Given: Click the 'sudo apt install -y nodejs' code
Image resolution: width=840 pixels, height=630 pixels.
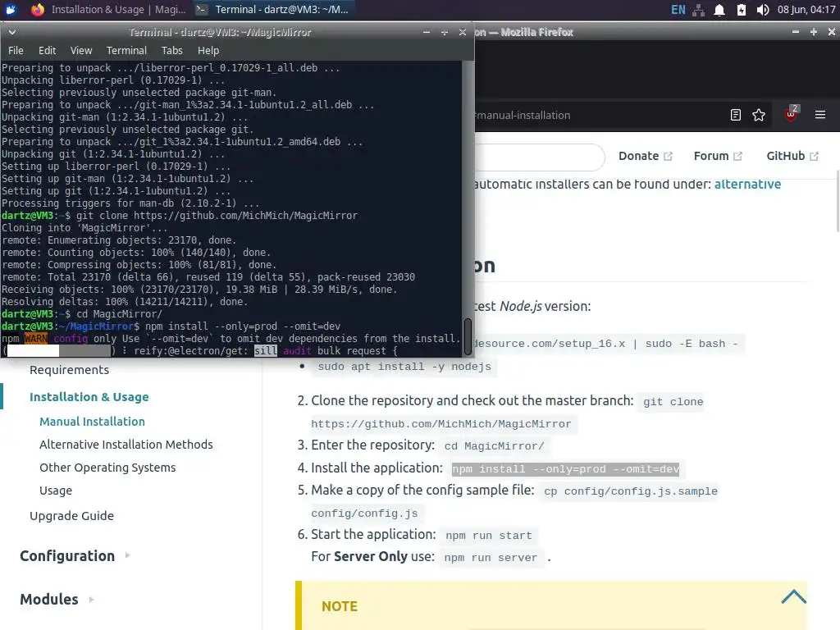Looking at the screenshot, I should 404,367.
